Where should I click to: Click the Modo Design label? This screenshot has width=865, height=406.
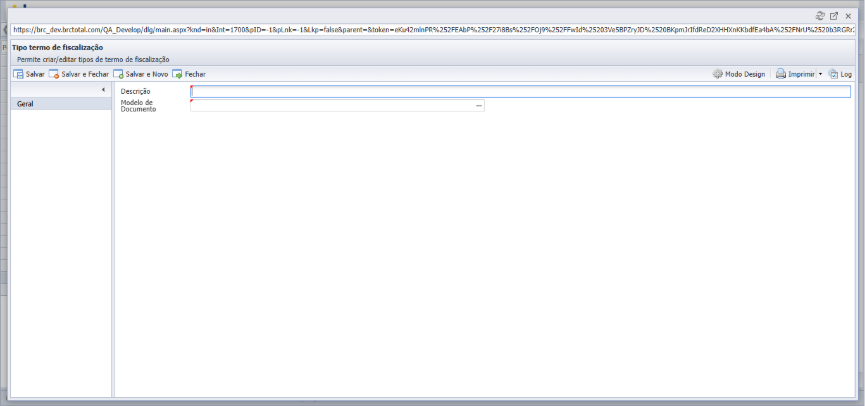745,74
